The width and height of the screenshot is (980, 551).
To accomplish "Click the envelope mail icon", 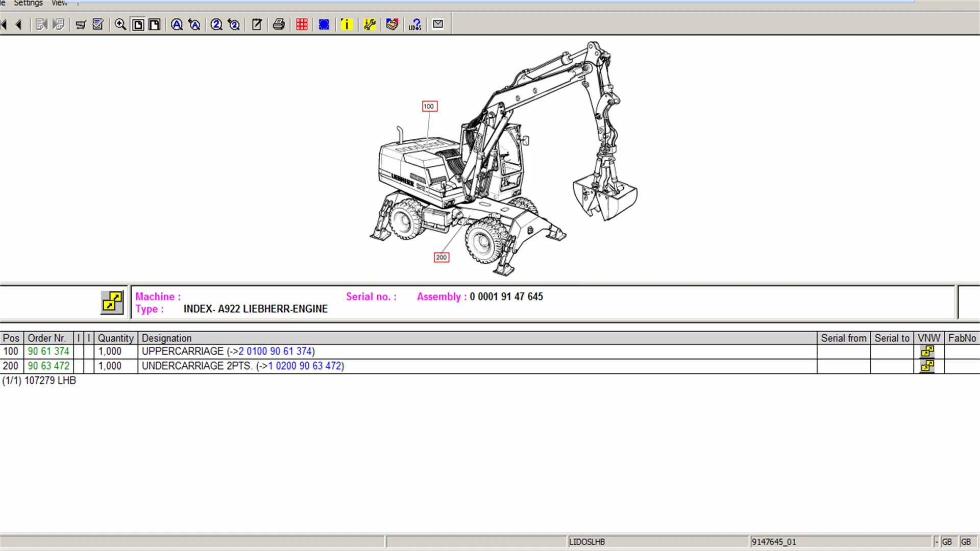I will (438, 24).
